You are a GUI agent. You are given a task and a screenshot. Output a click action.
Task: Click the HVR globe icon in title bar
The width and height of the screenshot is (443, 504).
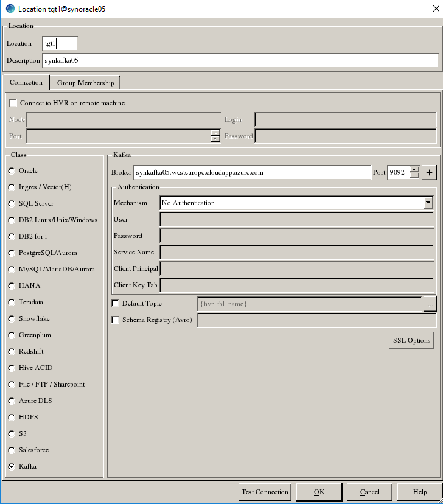coord(10,9)
